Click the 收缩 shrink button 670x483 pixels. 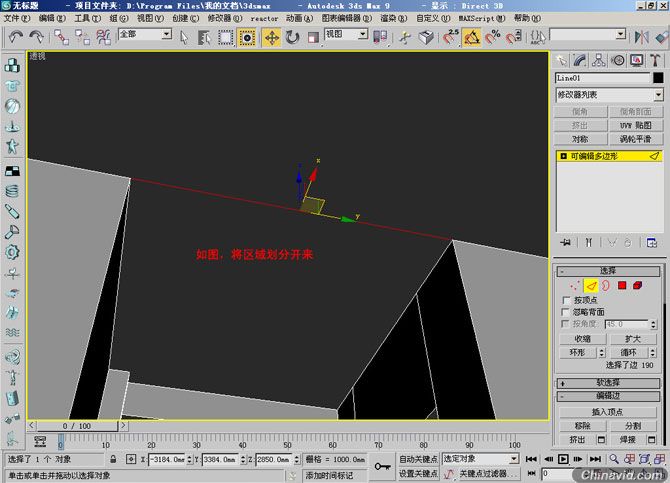582,339
